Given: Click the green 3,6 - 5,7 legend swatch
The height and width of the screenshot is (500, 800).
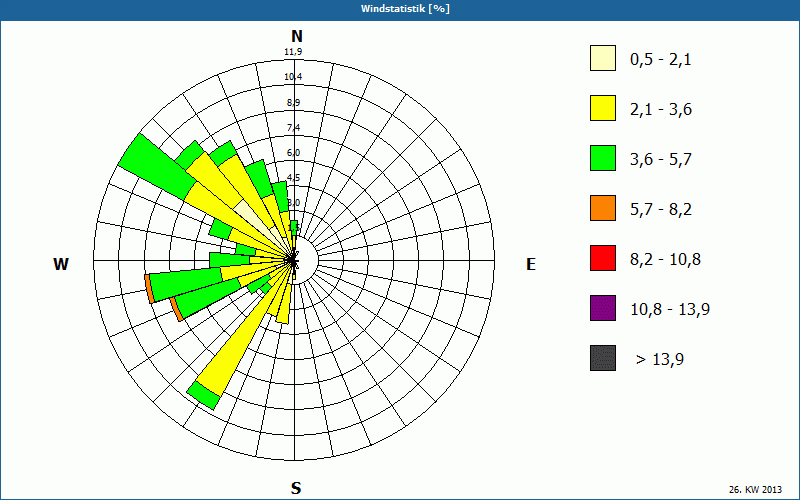Looking at the screenshot, I should (x=603, y=158).
